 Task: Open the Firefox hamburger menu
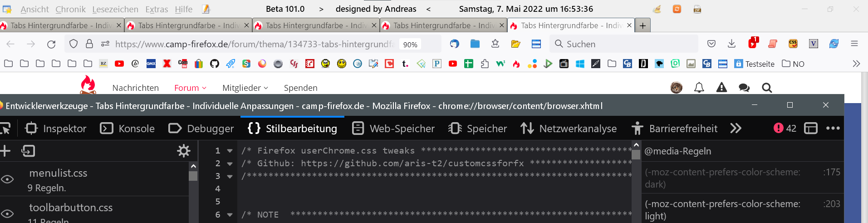854,44
